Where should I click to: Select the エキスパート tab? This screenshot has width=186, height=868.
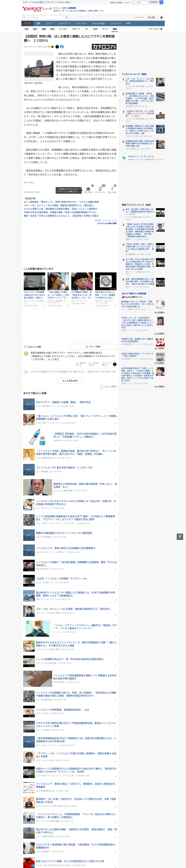coord(64,24)
